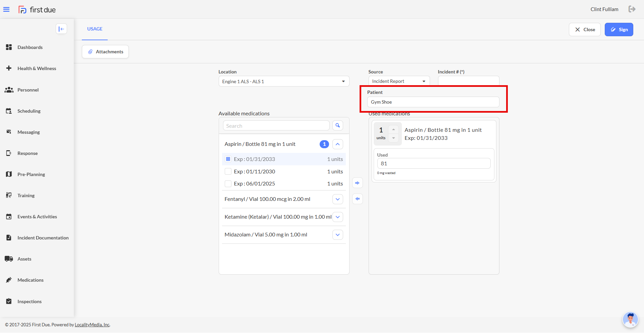Click the Fentanyl / Vial 100.00 mcg text
Viewport: 644px width, 333px height.
tap(267, 199)
